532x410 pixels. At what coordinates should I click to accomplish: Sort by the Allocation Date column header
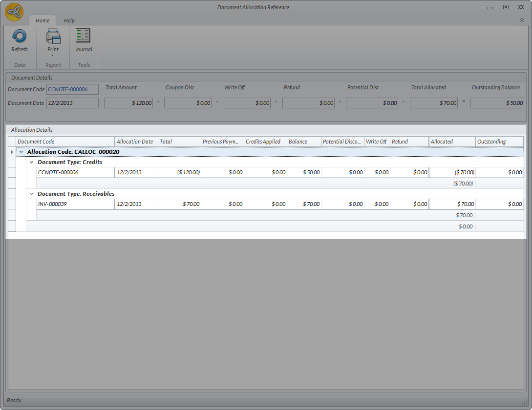point(135,142)
